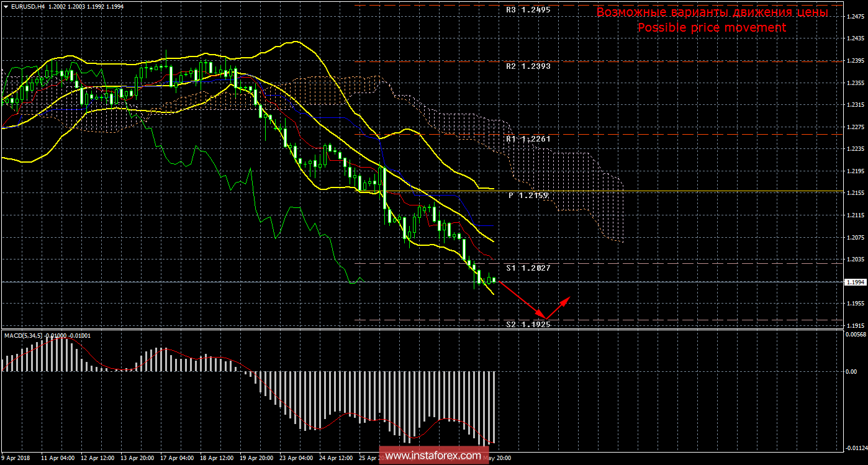
Task: Click the 9 Apr 2018 date marker
Action: click(x=15, y=458)
